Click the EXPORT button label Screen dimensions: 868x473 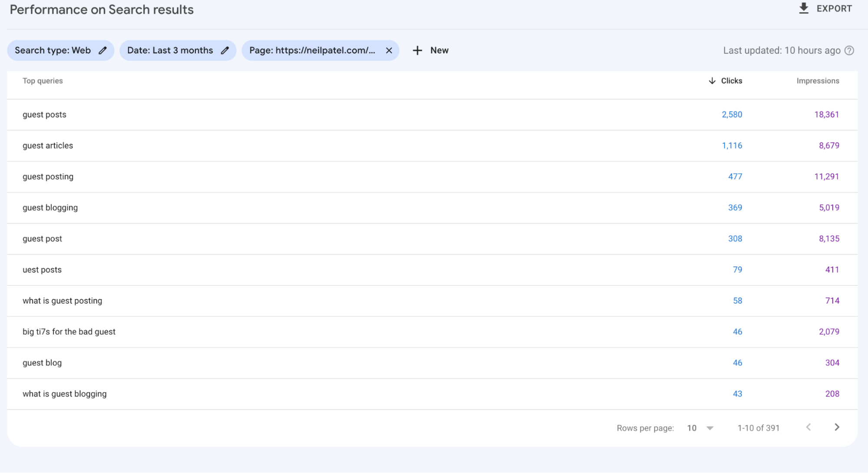coord(834,9)
